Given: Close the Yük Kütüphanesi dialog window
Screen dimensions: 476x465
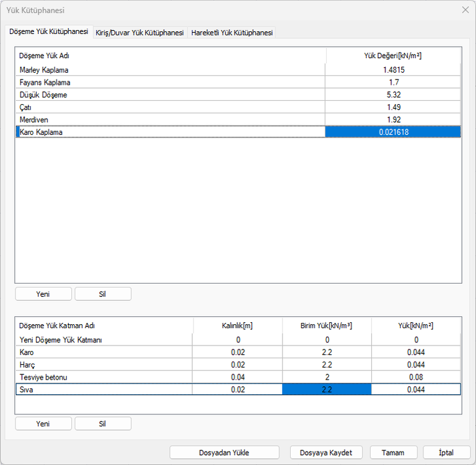Looking at the screenshot, I should [465, 10].
